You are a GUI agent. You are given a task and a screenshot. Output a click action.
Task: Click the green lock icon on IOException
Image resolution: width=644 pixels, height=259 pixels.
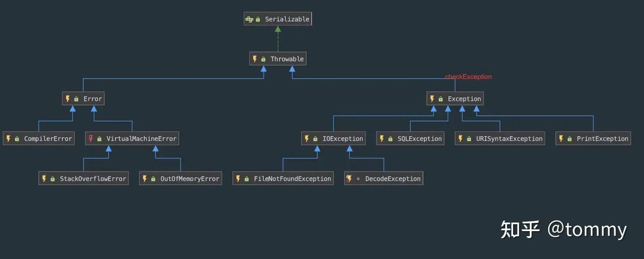315,139
